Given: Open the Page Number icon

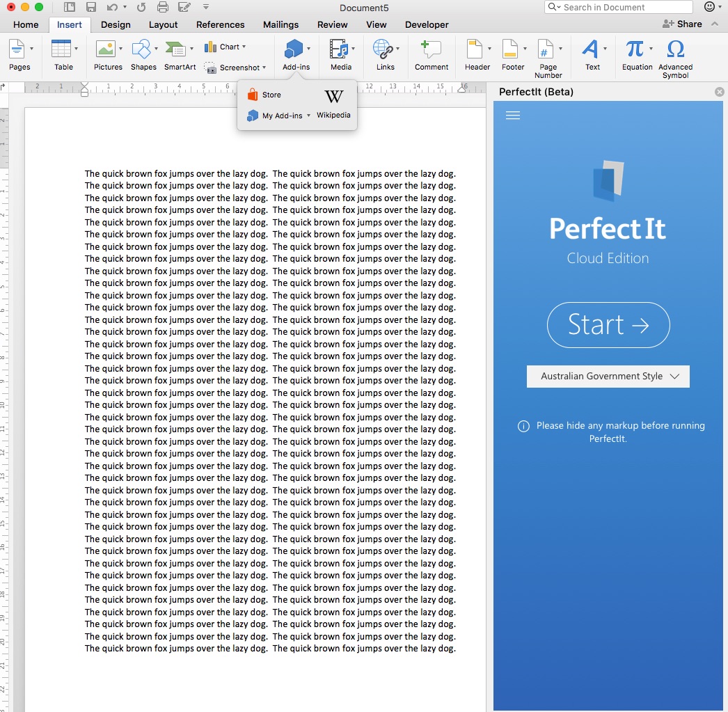Looking at the screenshot, I should pos(546,49).
